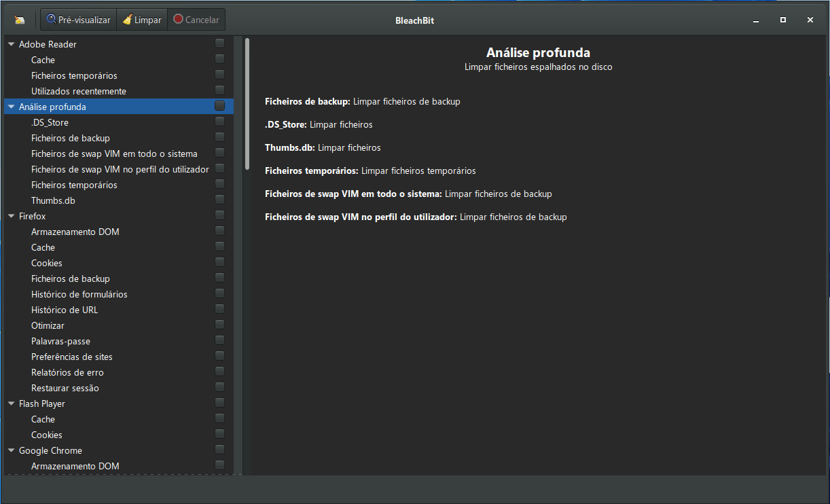Screen dimensions: 830x504
Task: Select Armazenamento DOM under Google Chrome
Action: (119, 466)
